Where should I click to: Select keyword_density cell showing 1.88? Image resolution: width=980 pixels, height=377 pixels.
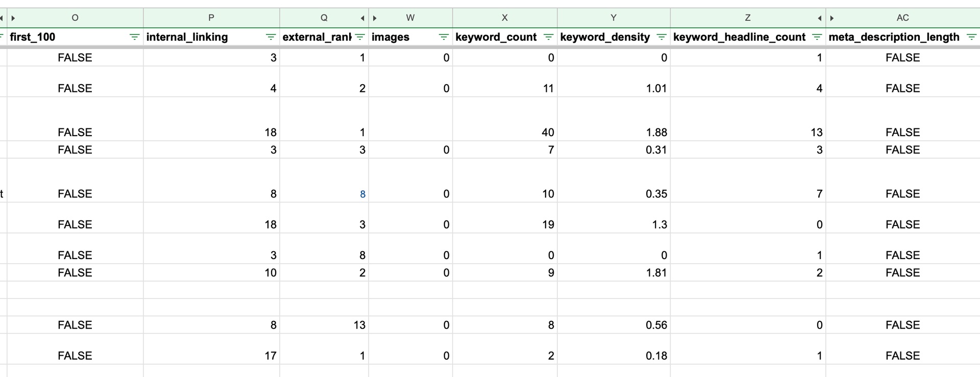pos(614,119)
